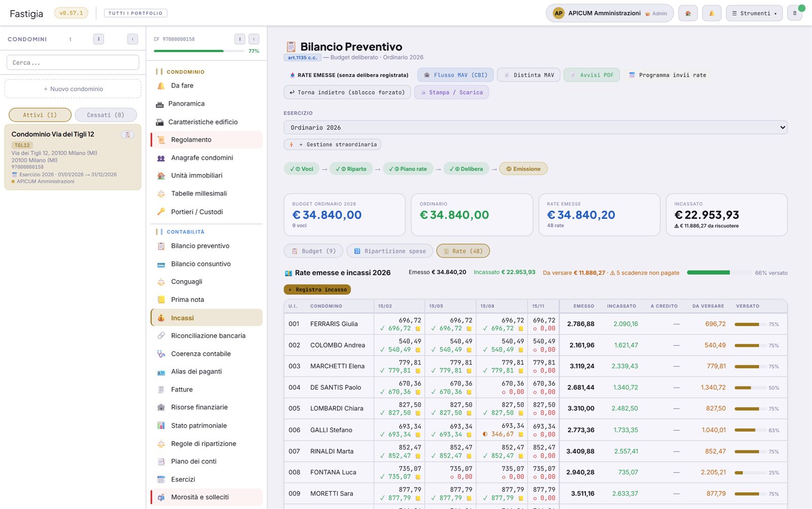Screen dimensions: 812x509
Task: Switch to the Cessati (0) filter
Action: pyautogui.click(x=106, y=115)
